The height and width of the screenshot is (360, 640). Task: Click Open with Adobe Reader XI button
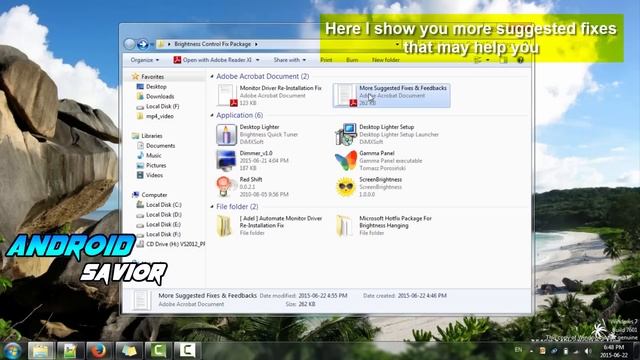click(x=213, y=60)
